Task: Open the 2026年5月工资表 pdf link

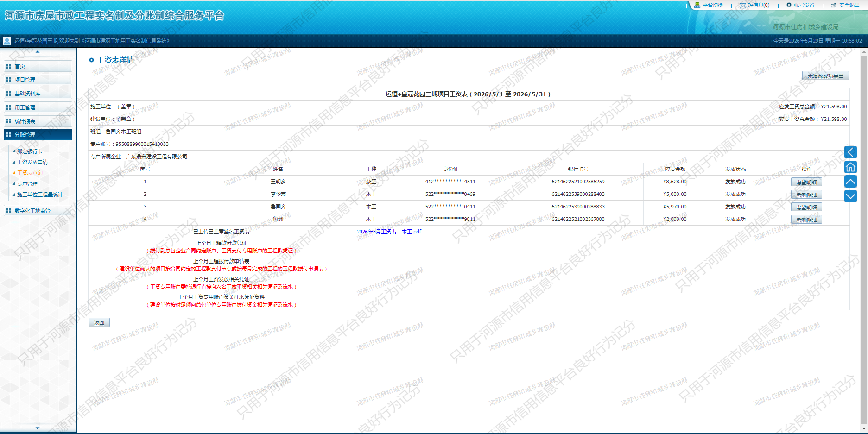Action: 389,232
